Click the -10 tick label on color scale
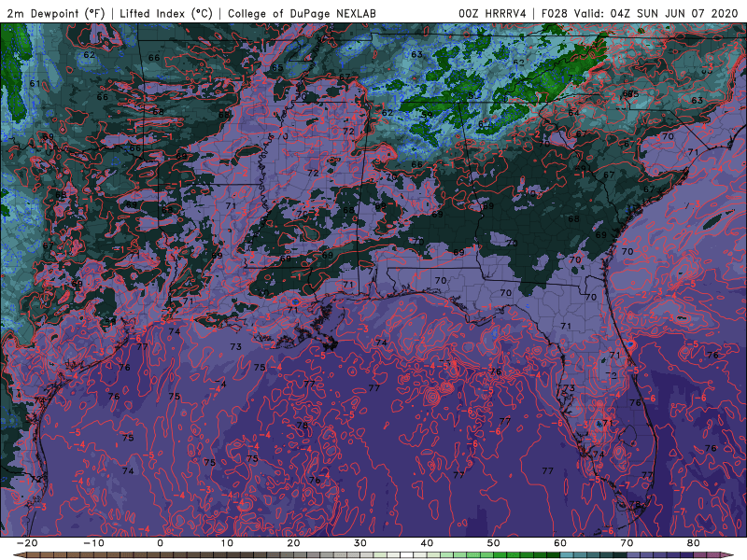The width and height of the screenshot is (747, 560). pyautogui.click(x=93, y=543)
